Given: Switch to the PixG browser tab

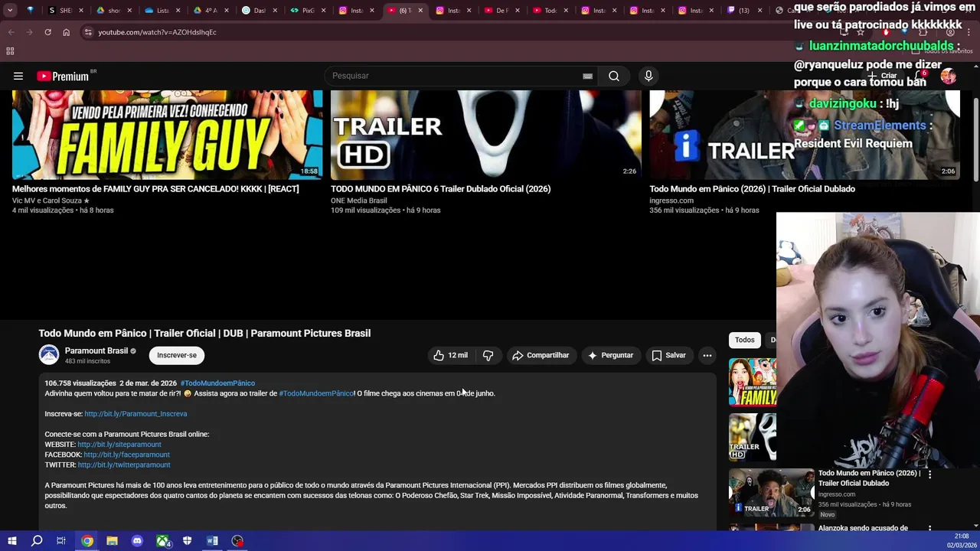Looking at the screenshot, I should tap(309, 11).
